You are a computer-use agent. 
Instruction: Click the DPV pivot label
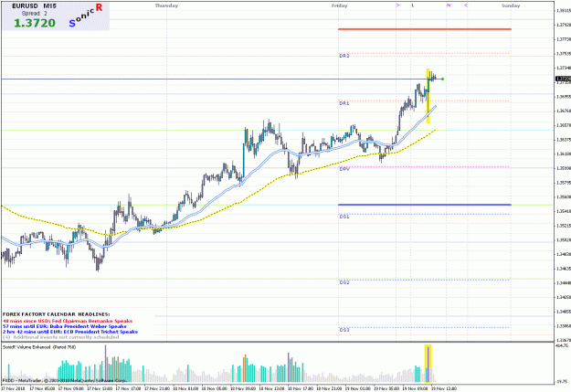point(344,169)
